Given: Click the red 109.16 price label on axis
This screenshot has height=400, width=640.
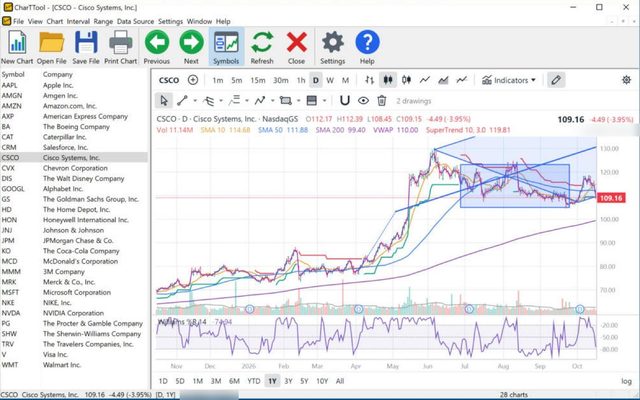Looking at the screenshot, I should tap(611, 198).
